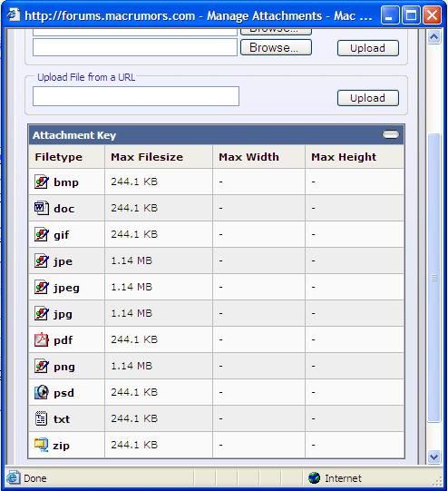The height and width of the screenshot is (491, 448).
Task: Click the Browse... button next to the file field
Action: pos(276,47)
